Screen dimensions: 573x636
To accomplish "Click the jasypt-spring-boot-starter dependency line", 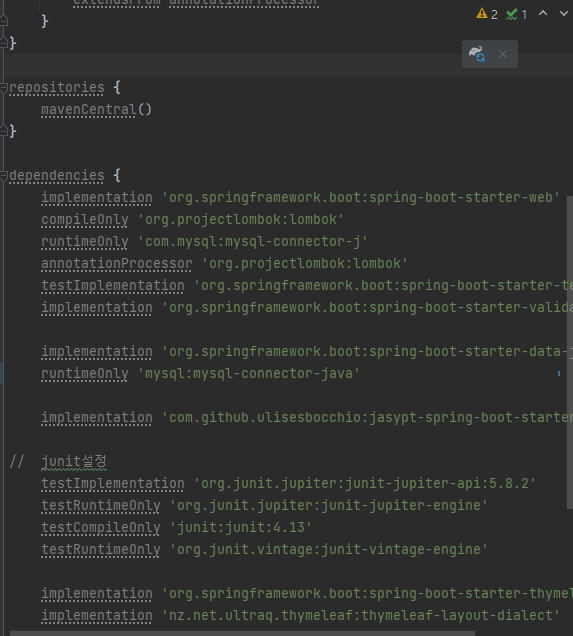I will click(x=307, y=417).
